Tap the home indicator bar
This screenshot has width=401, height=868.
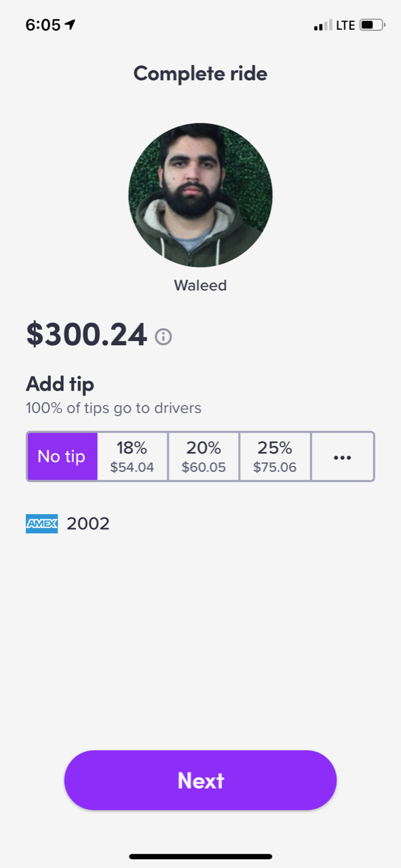point(200,856)
